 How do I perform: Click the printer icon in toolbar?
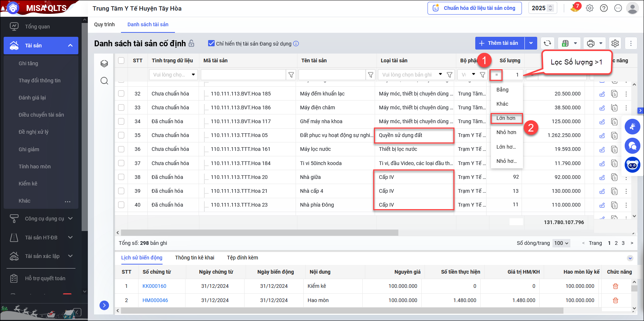591,43
